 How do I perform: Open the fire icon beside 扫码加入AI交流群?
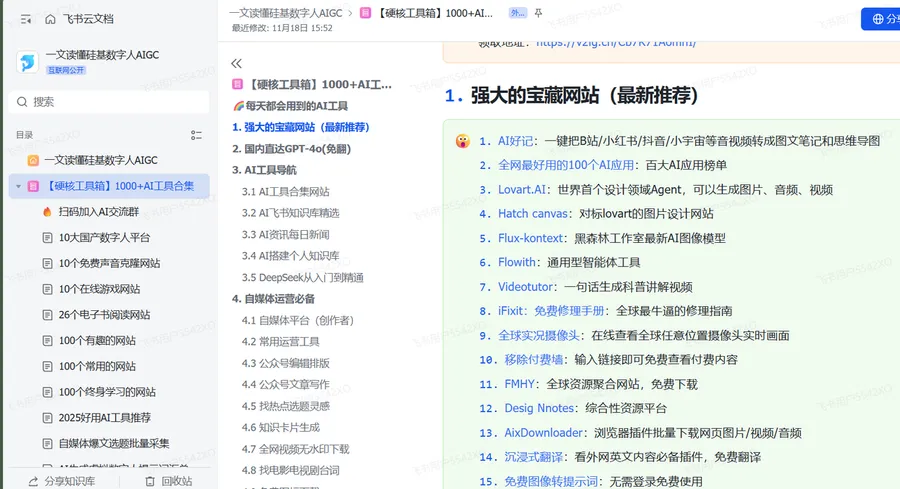tap(48, 212)
